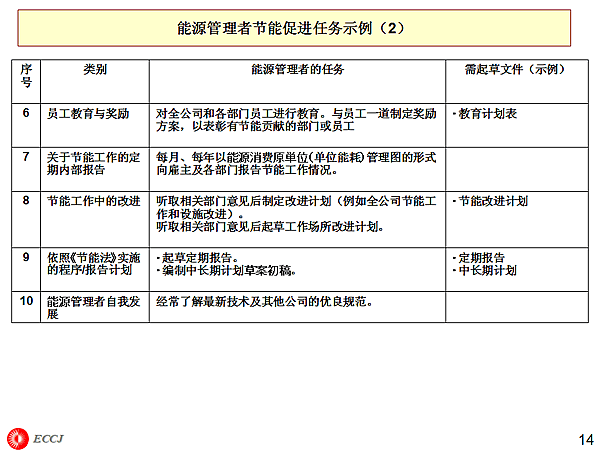Screen dimensions: 600x450
Task: Click the category cell 节能工作中的改进
Action: [95, 219]
